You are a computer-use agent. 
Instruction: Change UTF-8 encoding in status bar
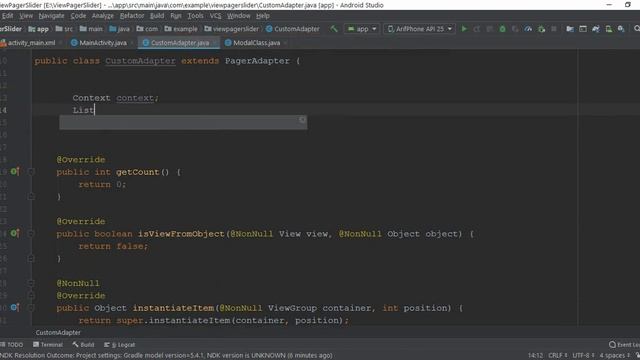click(583, 356)
